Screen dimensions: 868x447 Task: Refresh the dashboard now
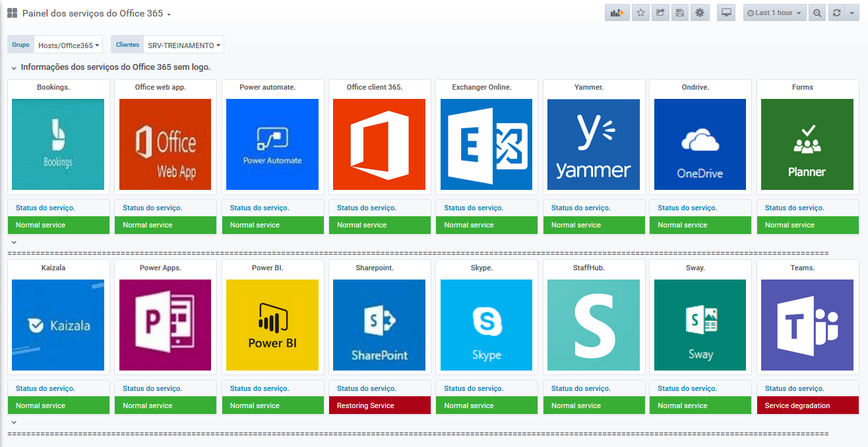point(836,13)
